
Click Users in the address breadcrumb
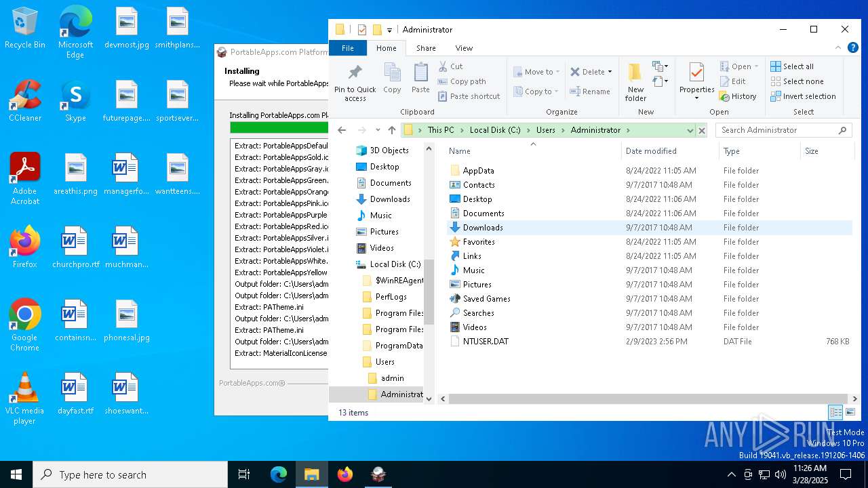(x=546, y=130)
